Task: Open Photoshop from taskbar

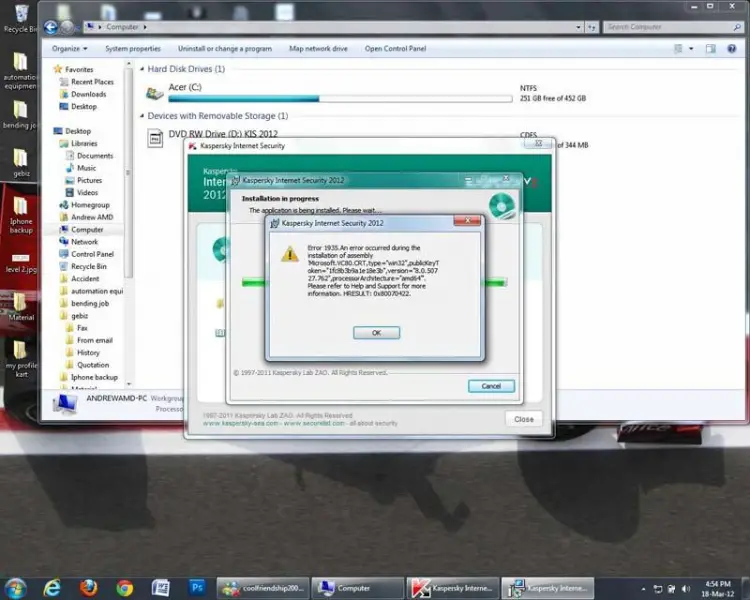Action: pyautogui.click(x=197, y=587)
